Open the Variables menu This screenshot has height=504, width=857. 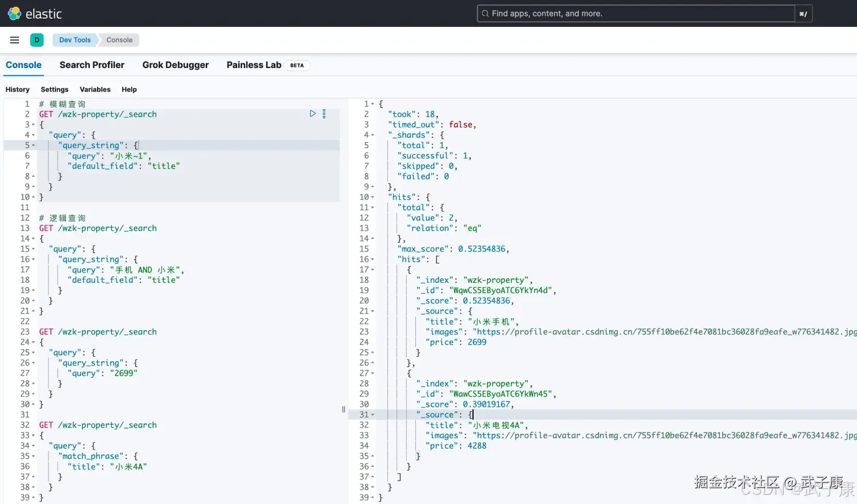pos(95,89)
